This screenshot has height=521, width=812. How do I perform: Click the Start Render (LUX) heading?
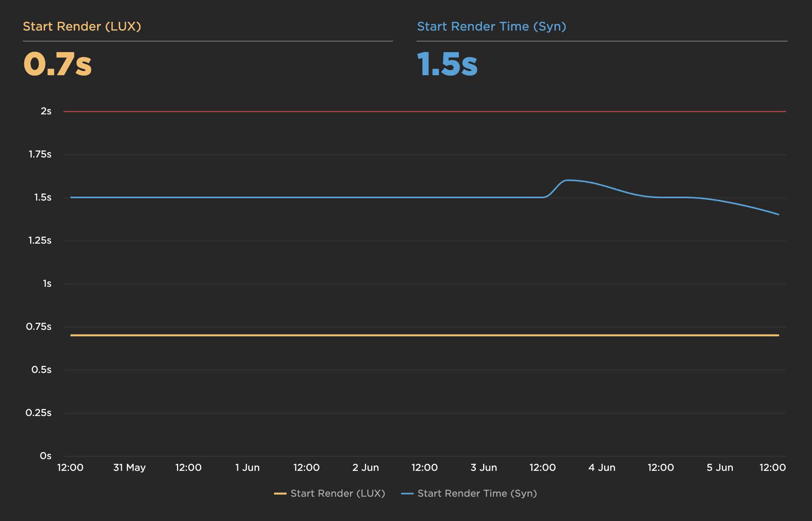point(82,26)
